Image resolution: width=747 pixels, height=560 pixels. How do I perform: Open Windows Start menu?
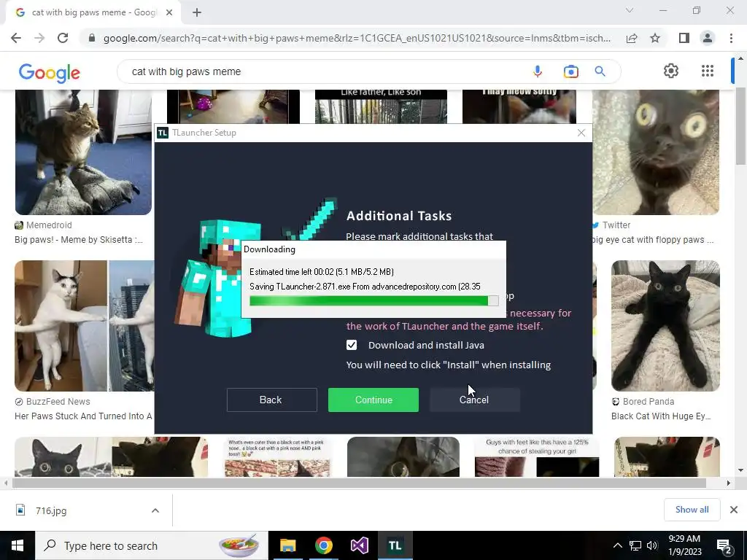18,545
